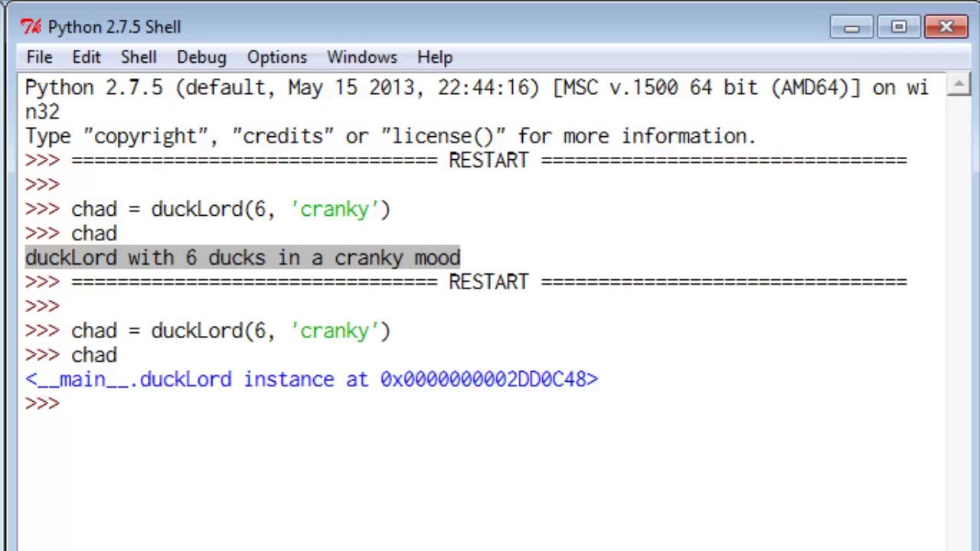Click the Tk feather icon in title bar

pyautogui.click(x=31, y=27)
